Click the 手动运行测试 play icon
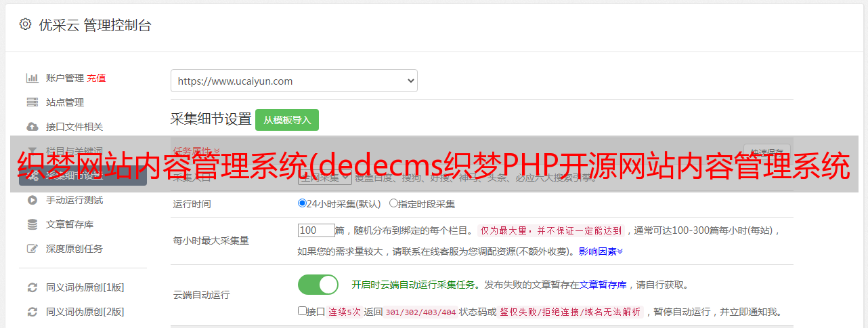 32,200
